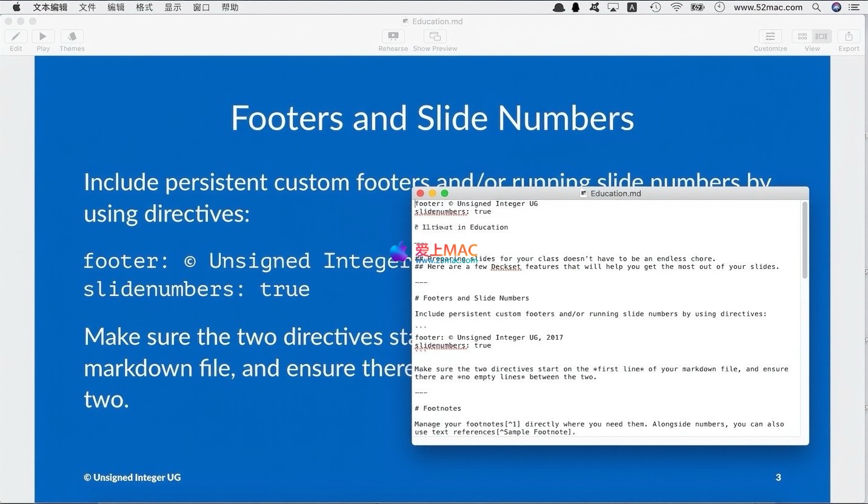
Task: Expand the 窗口 menu
Action: click(201, 7)
